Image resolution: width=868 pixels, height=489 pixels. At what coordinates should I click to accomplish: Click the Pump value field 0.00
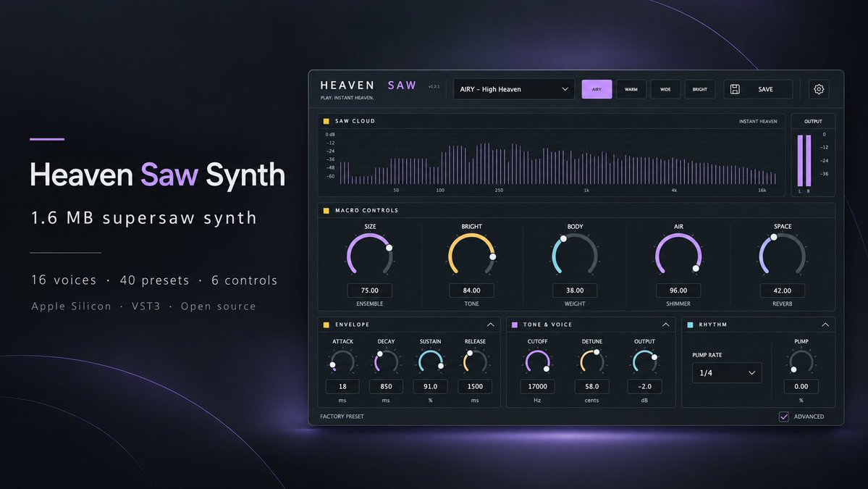[x=801, y=387]
